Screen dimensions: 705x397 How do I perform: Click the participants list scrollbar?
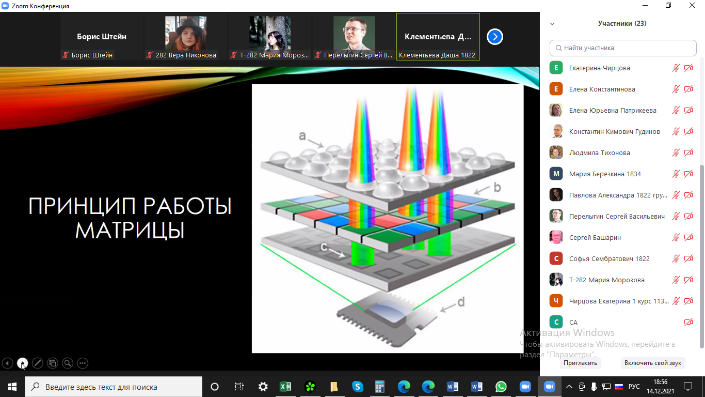[x=702, y=256]
